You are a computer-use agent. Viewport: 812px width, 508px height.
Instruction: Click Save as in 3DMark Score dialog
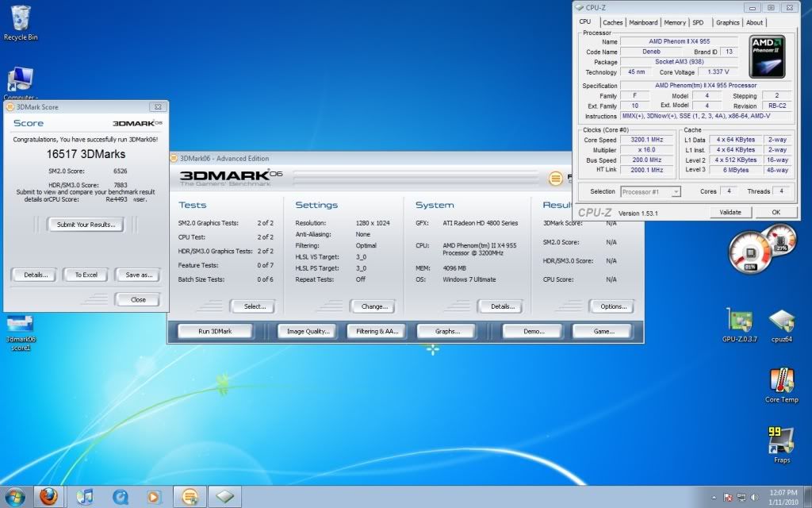139,275
